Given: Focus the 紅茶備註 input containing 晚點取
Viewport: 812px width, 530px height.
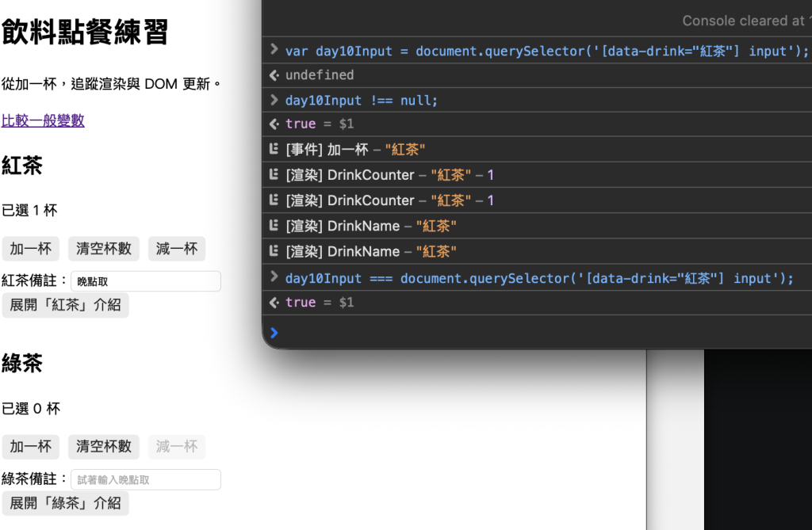Looking at the screenshot, I should coord(146,281).
